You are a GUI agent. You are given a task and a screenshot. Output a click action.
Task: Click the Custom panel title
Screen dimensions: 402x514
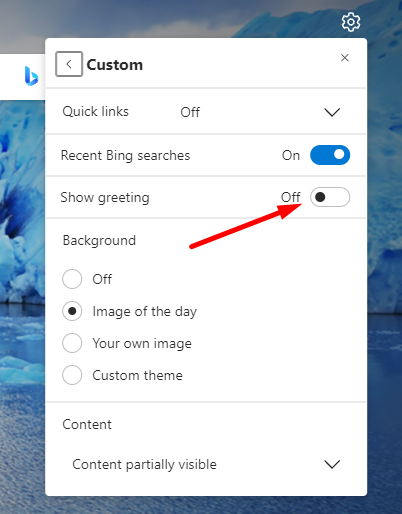(115, 65)
